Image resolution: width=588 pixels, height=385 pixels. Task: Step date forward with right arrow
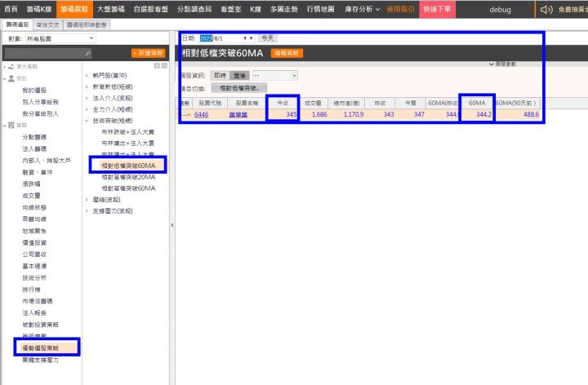[x=252, y=38]
